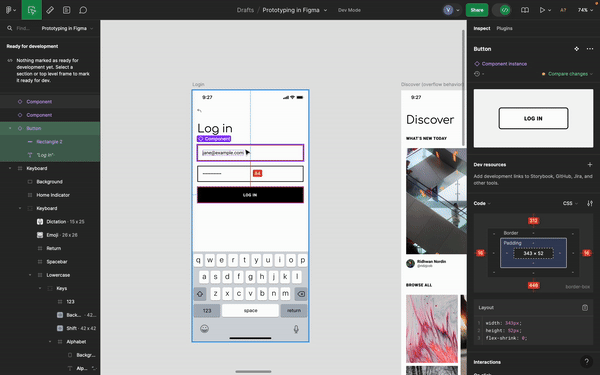Collapse the Lowercase layer group
The width and height of the screenshot is (600, 375).
(30, 275)
